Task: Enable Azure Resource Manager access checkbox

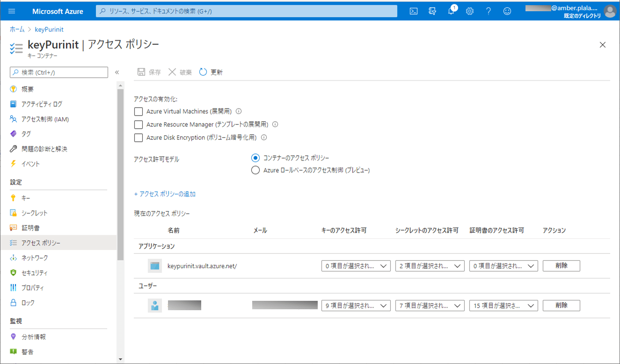Action: click(138, 124)
